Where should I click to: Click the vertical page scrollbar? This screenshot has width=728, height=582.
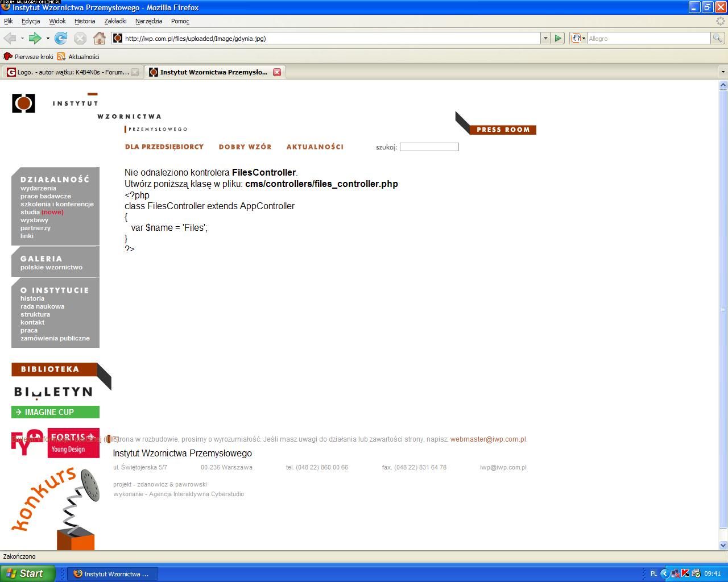coord(723,310)
